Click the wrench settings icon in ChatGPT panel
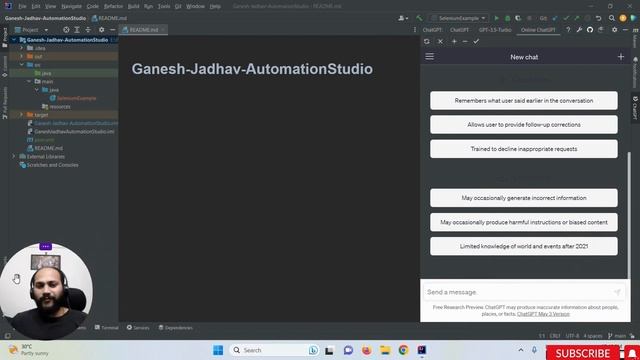The image size is (640, 360). (579, 30)
